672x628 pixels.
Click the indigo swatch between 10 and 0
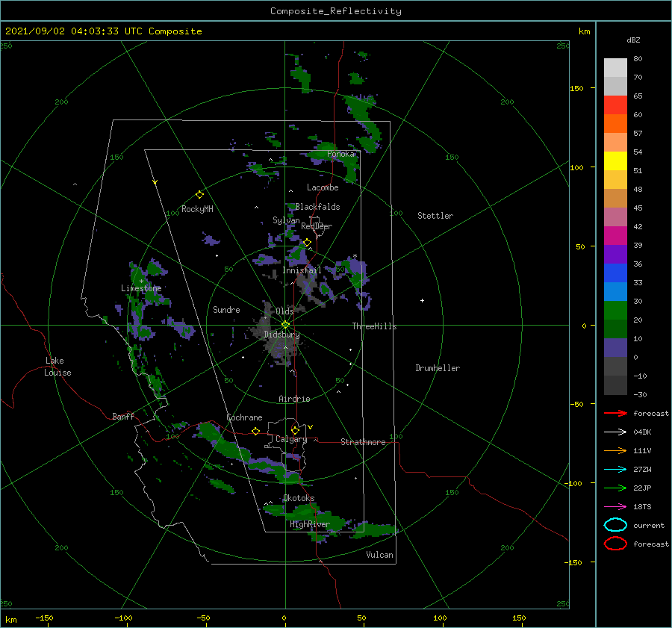click(x=615, y=347)
